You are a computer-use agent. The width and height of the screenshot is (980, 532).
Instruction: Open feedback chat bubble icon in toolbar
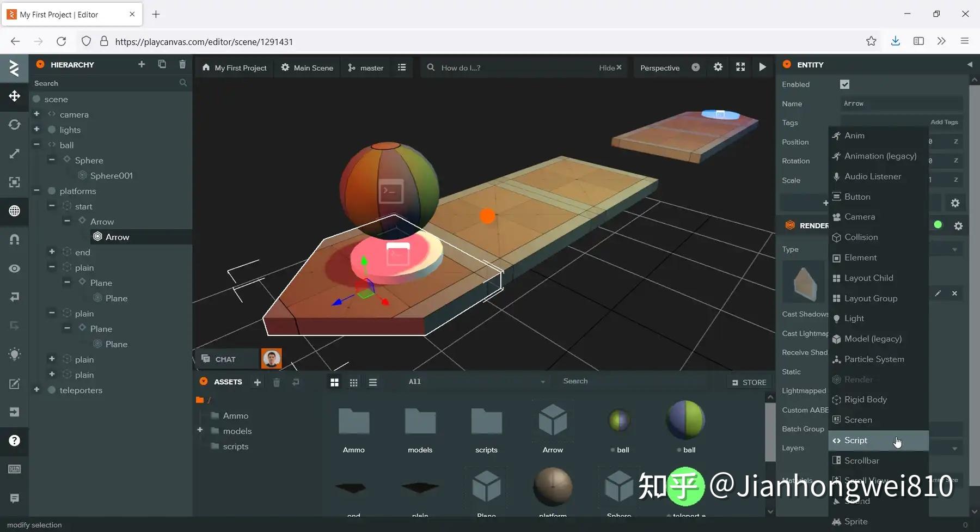pos(14,498)
